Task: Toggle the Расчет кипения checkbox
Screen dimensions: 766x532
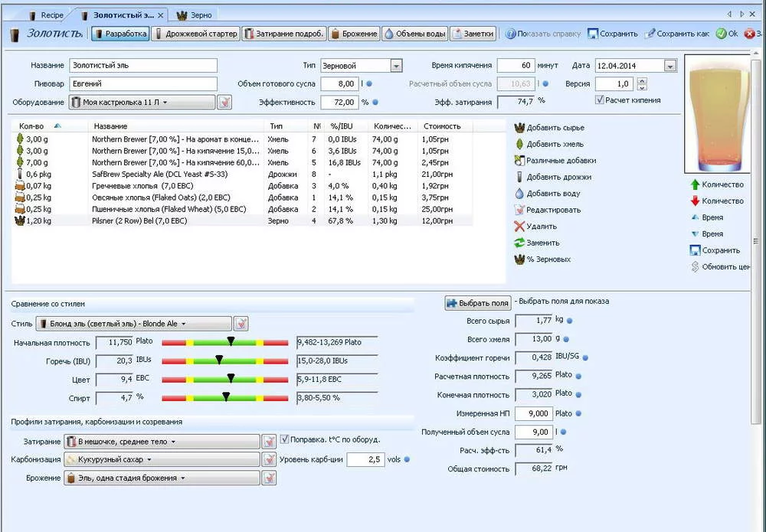Action: pyautogui.click(x=600, y=100)
